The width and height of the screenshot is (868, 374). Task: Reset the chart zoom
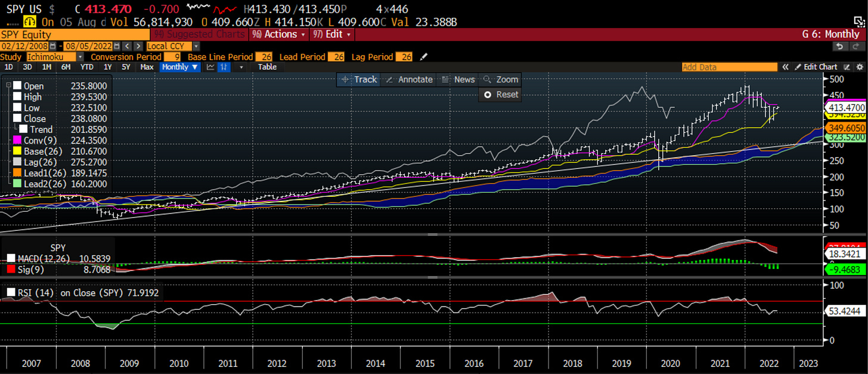[x=500, y=94]
